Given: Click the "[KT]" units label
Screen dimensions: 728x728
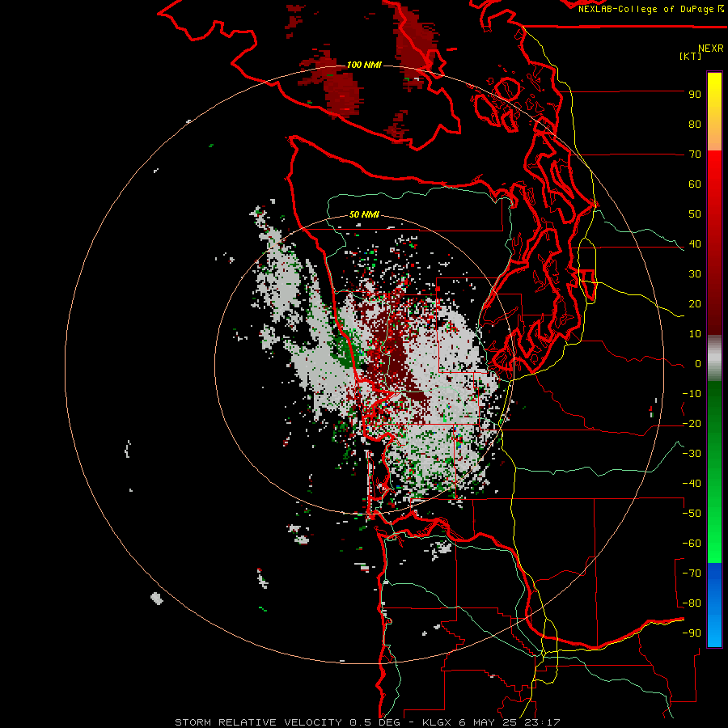Looking at the screenshot, I should point(691,56).
